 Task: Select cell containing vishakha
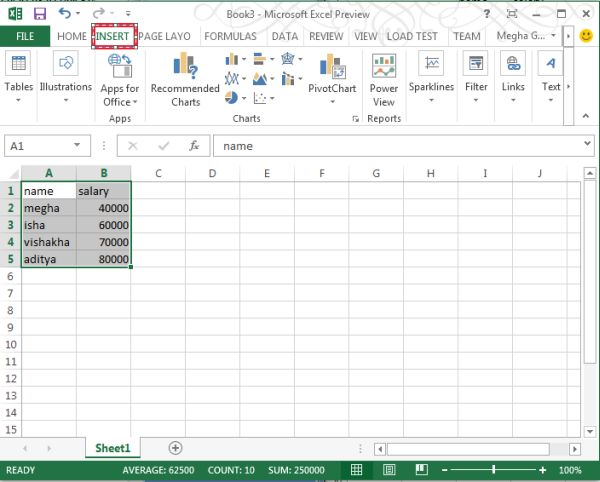[49, 242]
